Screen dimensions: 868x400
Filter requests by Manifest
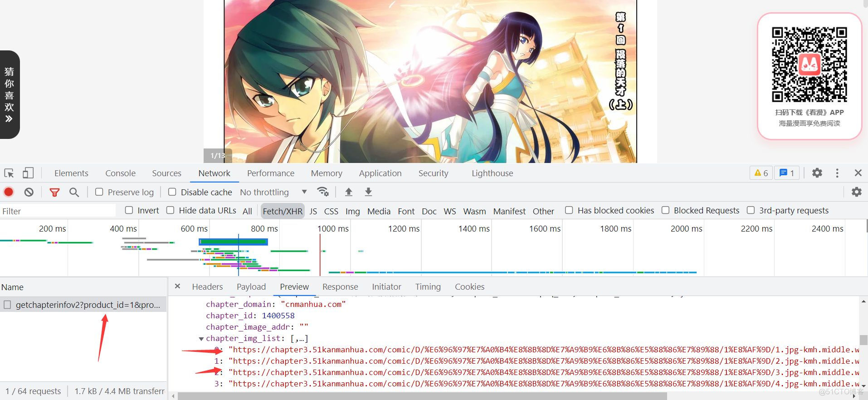pos(509,211)
